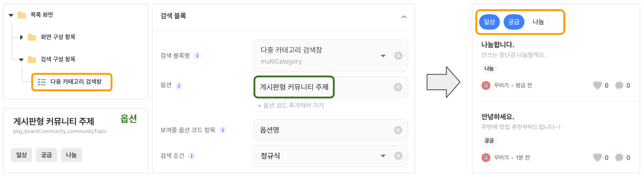Open the 정규식 search condition dropdown
644x177 pixels.
(x=383, y=156)
